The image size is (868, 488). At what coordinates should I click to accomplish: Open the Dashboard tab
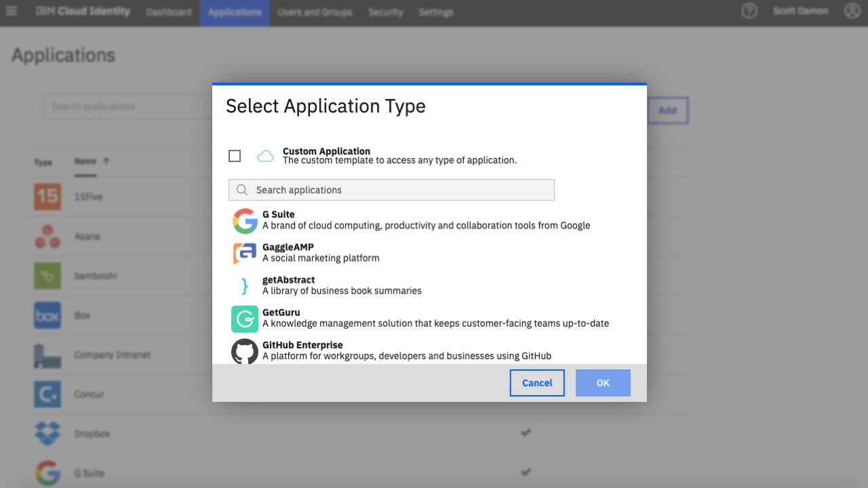(169, 12)
